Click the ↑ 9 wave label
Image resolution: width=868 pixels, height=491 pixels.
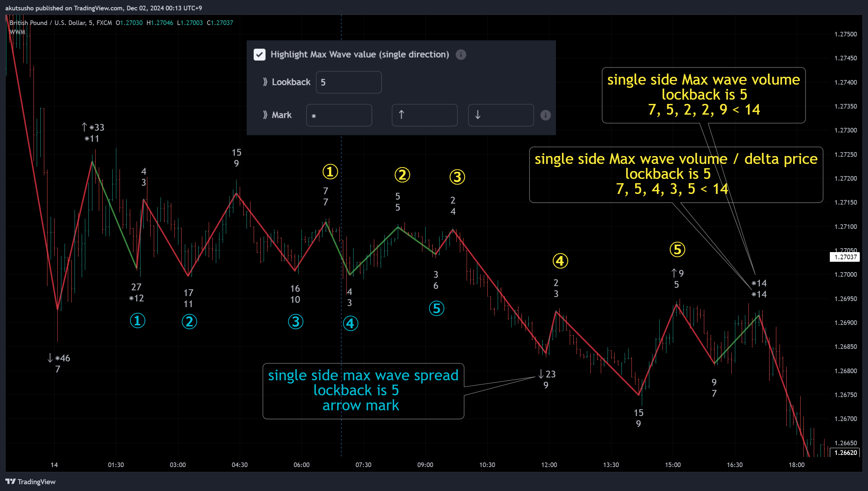677,274
